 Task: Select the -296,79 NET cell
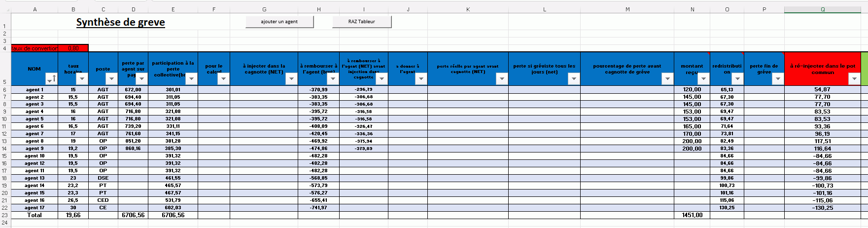[x=364, y=90]
